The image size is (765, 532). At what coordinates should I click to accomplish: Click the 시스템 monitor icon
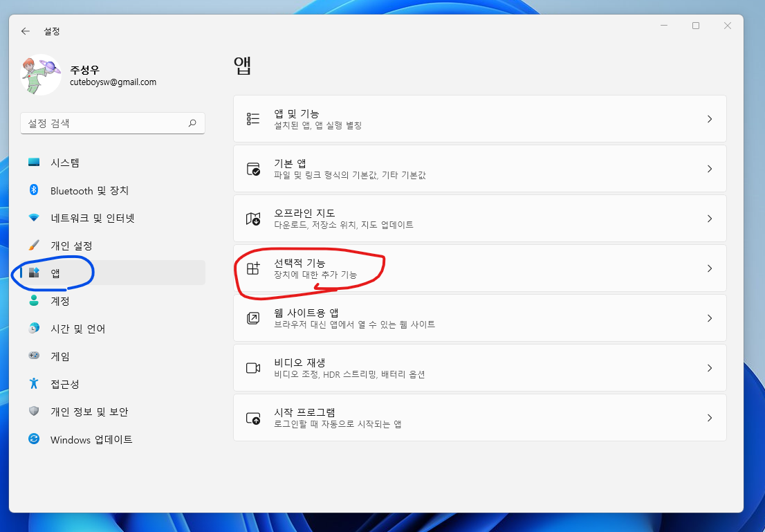pyautogui.click(x=34, y=162)
